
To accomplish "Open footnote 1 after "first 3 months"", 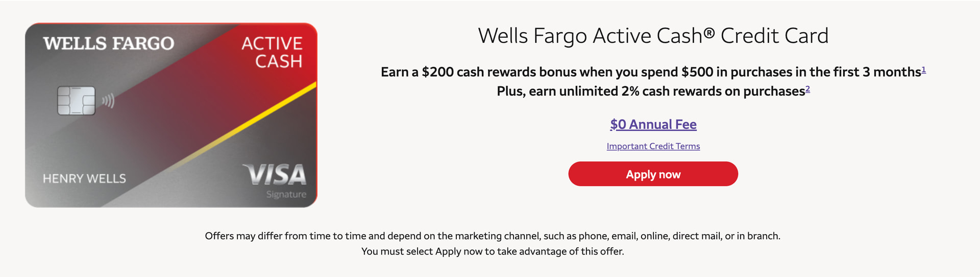I will click(923, 70).
